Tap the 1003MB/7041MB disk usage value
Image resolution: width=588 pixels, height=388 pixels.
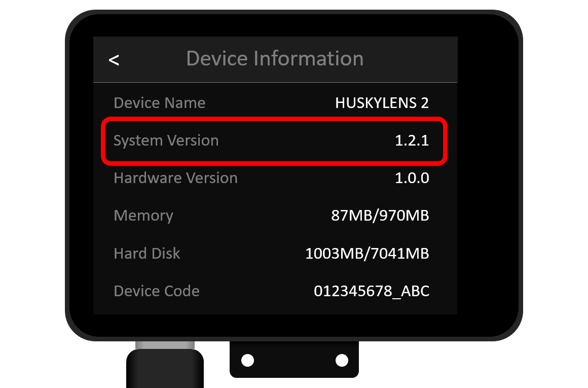click(367, 254)
